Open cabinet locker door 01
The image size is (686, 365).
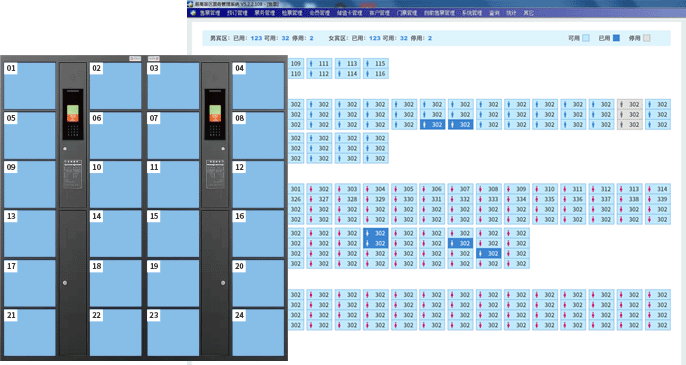[x=30, y=86]
